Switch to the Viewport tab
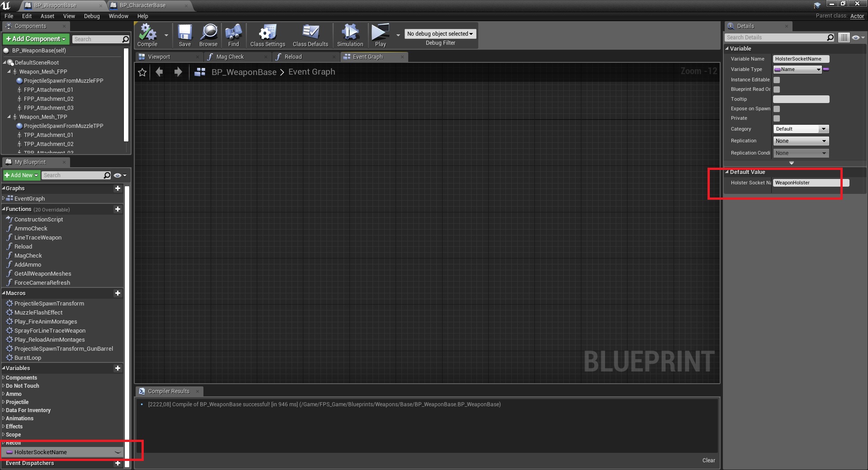Image resolution: width=868 pixels, height=470 pixels. [x=159, y=57]
